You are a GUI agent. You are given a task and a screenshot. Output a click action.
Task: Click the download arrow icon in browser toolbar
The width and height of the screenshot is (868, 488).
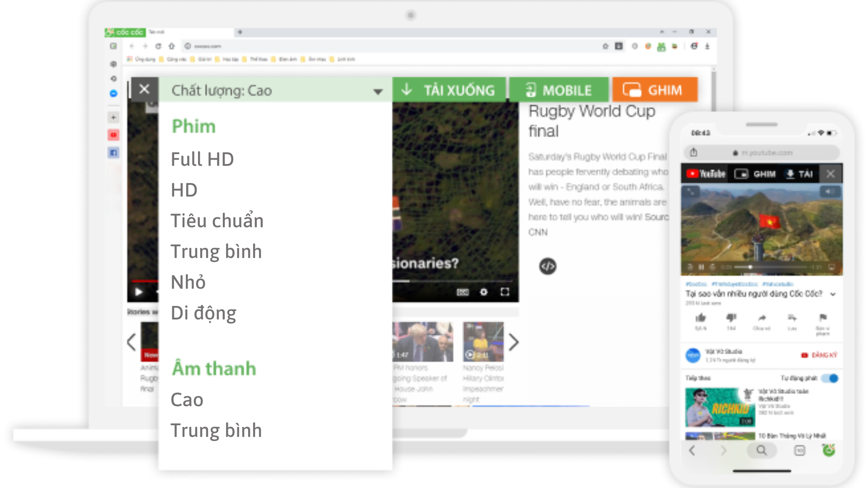coord(707,46)
